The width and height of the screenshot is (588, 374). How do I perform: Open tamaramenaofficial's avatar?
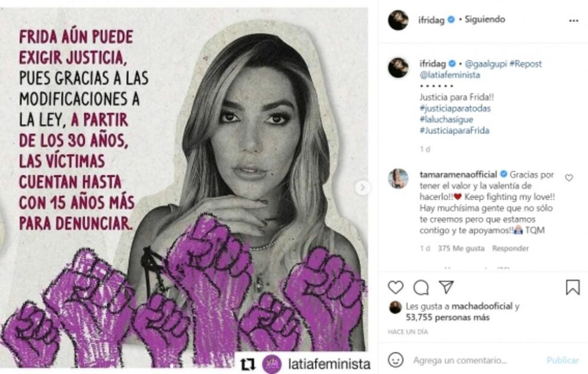(x=398, y=179)
